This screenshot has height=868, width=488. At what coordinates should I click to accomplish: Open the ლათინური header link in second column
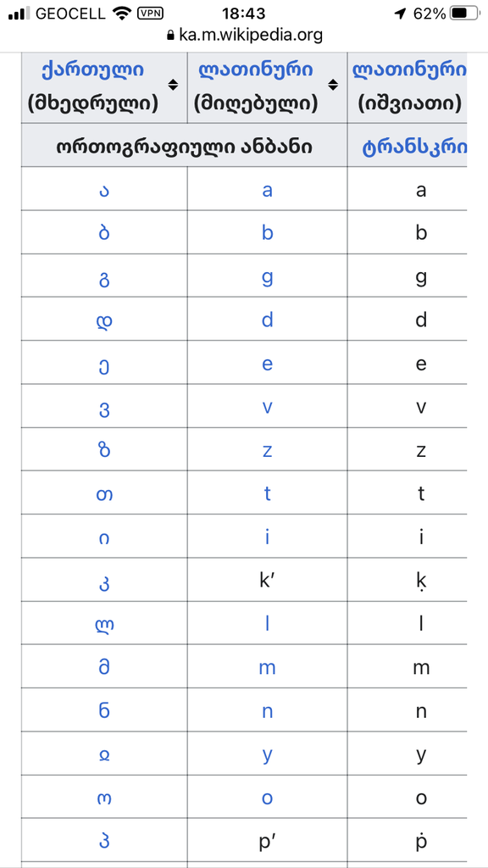[x=255, y=70]
